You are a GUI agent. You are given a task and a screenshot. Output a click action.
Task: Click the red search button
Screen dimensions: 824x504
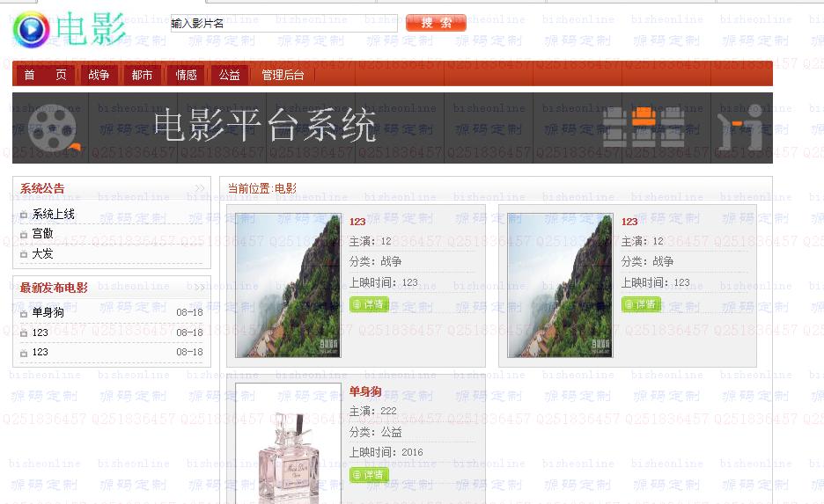pyautogui.click(x=436, y=23)
